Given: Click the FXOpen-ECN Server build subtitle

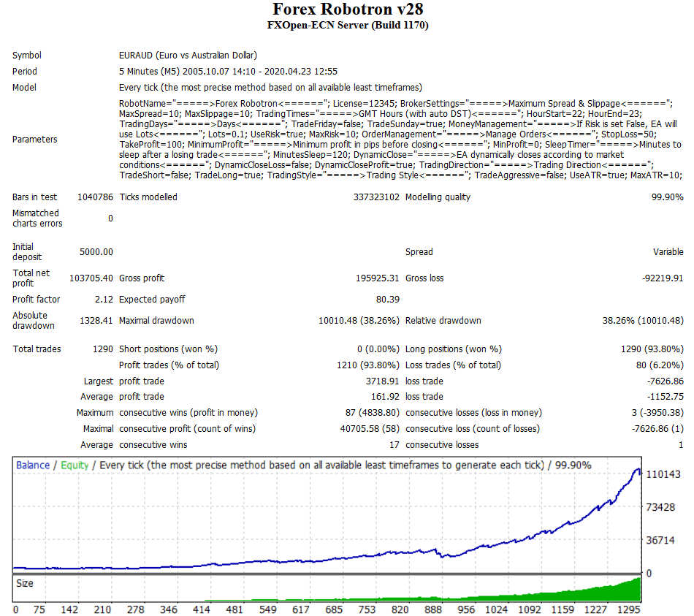Looking at the screenshot, I should (x=347, y=26).
